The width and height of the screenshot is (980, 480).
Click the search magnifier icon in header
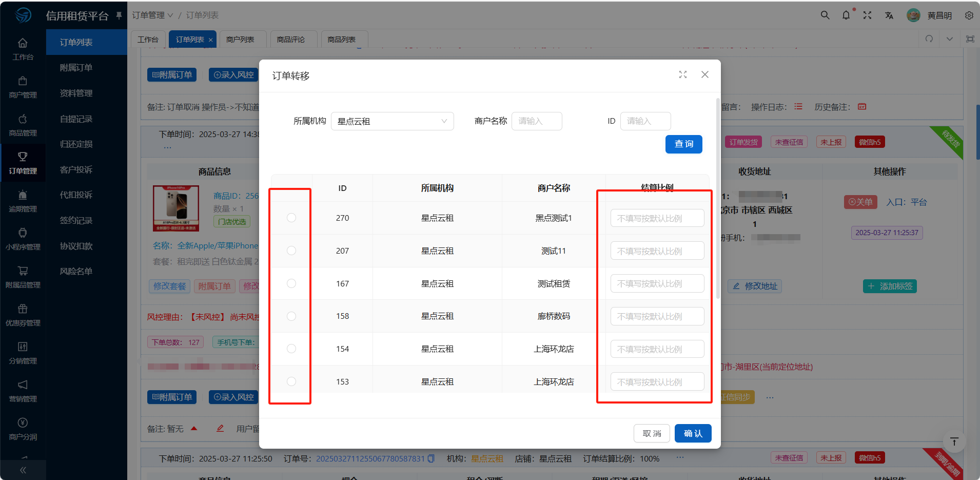tap(825, 15)
